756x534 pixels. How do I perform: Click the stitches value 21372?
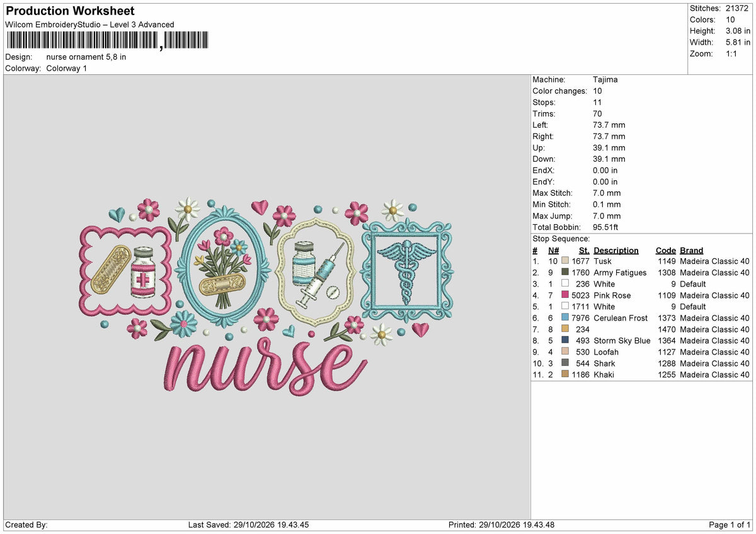pos(738,8)
